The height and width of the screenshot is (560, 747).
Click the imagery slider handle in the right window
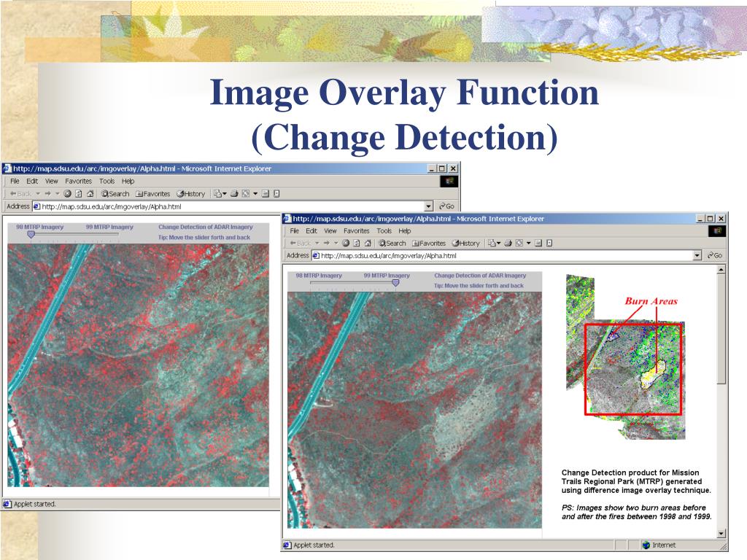(395, 283)
